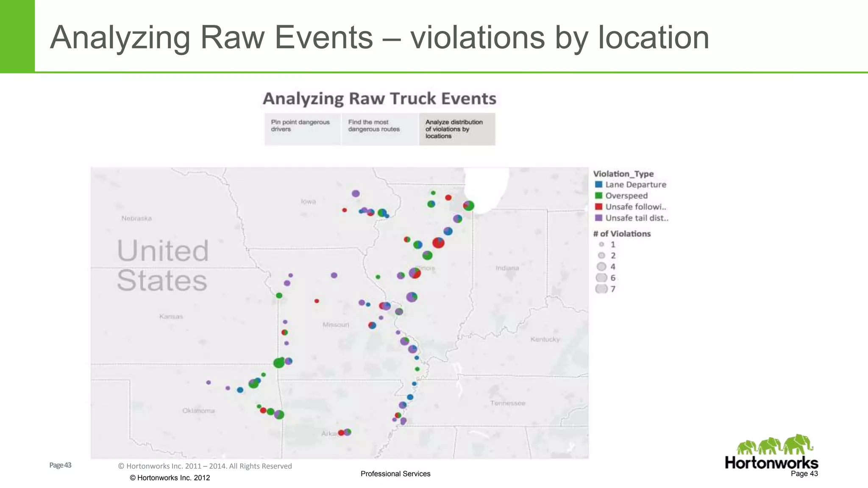Click the 'Page 43' label under Hortonworks logo

tap(804, 474)
